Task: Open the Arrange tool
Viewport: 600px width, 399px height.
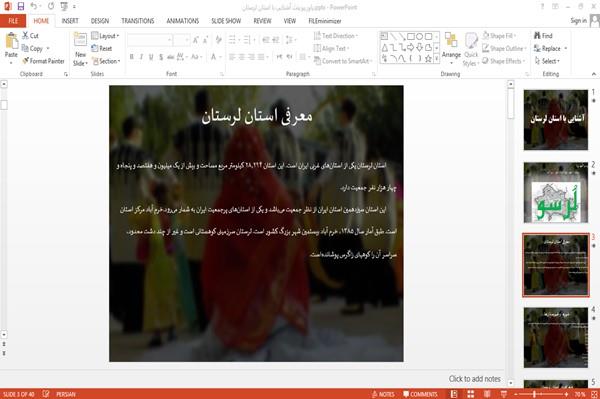Action: click(x=451, y=47)
